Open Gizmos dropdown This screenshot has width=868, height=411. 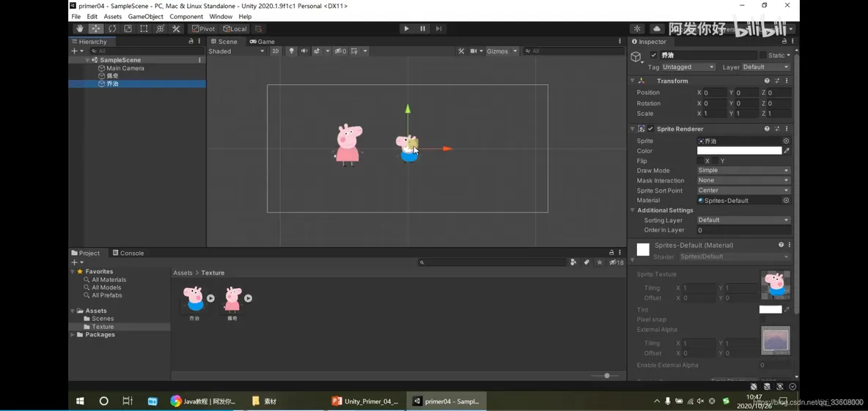tap(501, 51)
